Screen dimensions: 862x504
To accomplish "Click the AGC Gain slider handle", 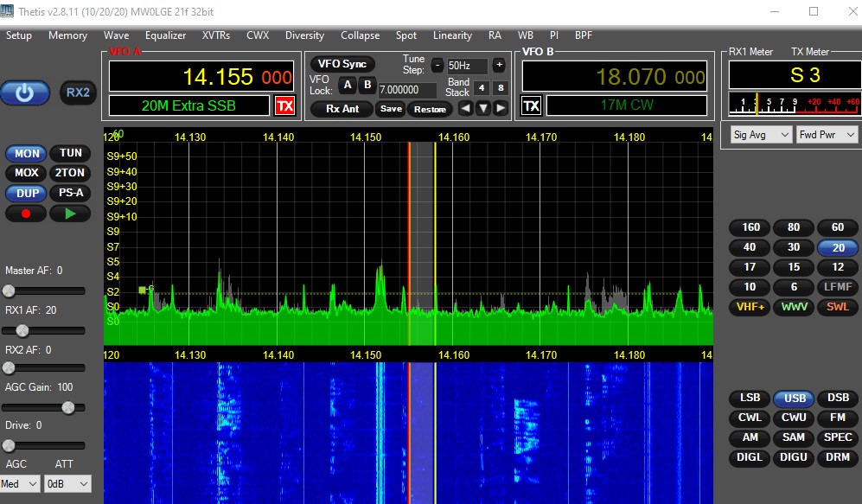I will (68, 407).
